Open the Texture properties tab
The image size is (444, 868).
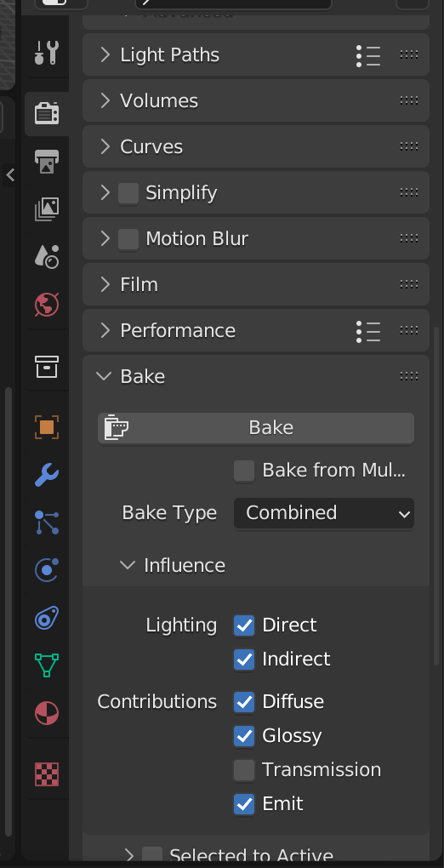click(x=47, y=774)
